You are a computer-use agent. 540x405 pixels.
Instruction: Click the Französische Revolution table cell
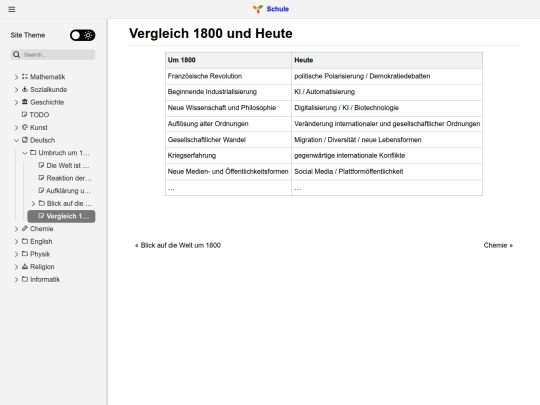coord(228,76)
